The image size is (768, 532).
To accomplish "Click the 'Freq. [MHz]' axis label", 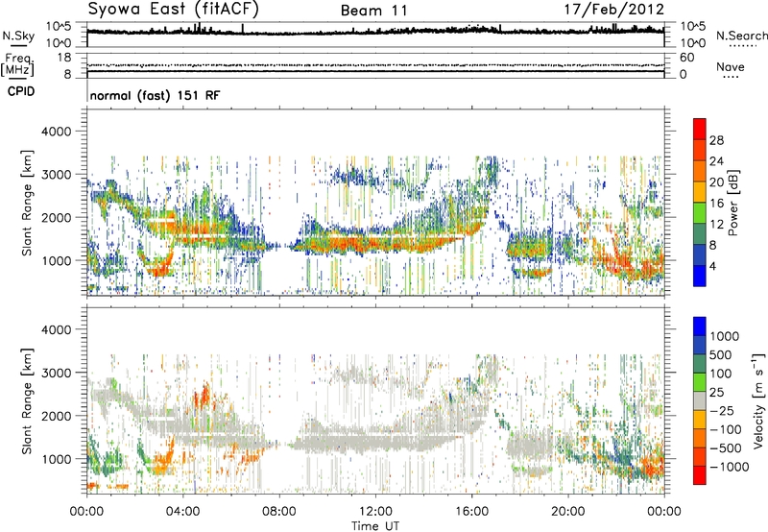I will click(18, 64).
